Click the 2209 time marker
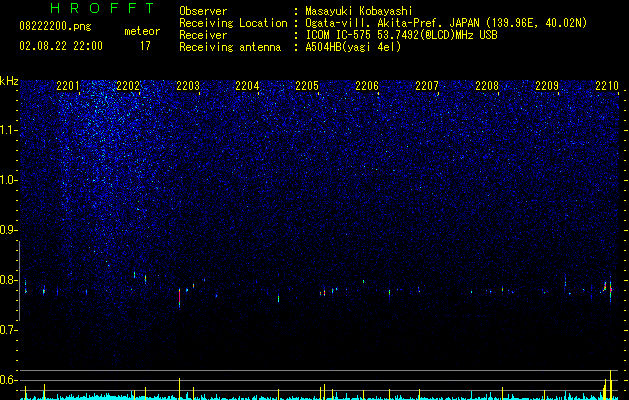The width and height of the screenshot is (629, 400). coord(547,86)
